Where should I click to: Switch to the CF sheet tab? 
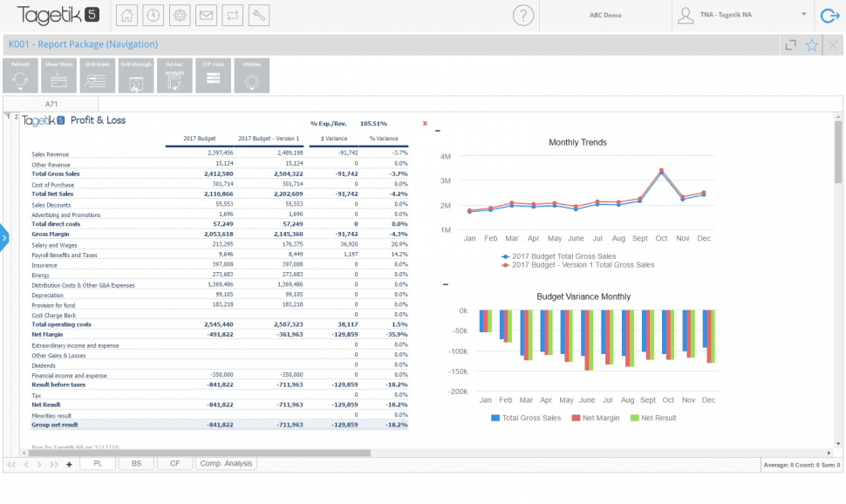(174, 464)
